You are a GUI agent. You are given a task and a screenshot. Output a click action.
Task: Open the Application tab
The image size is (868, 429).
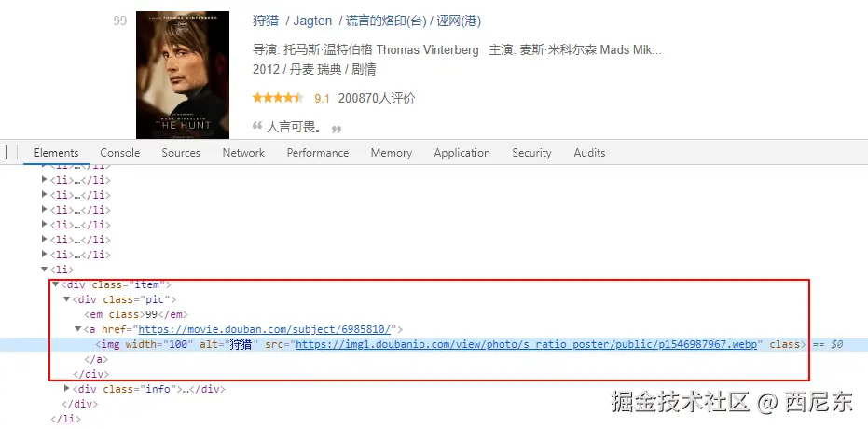462,153
